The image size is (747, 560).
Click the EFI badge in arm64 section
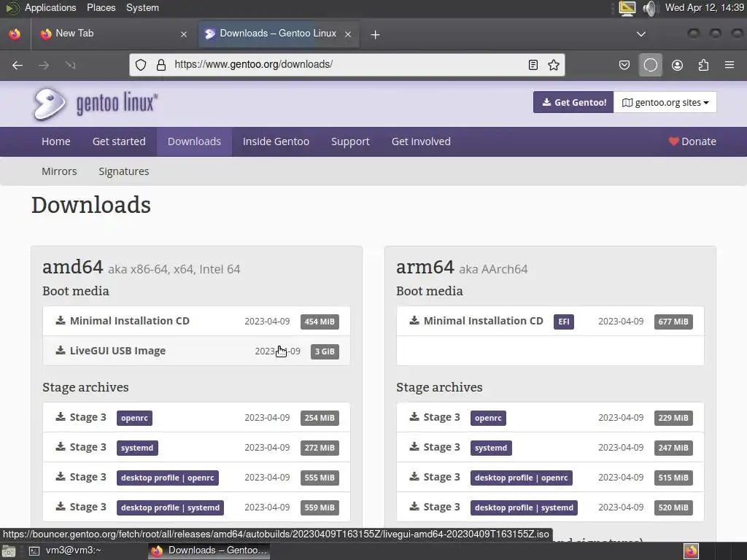564,322
